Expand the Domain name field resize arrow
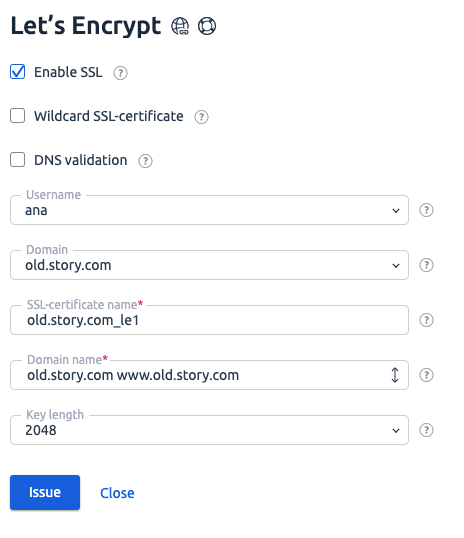Screen dimensions: 464x538 coord(395,375)
